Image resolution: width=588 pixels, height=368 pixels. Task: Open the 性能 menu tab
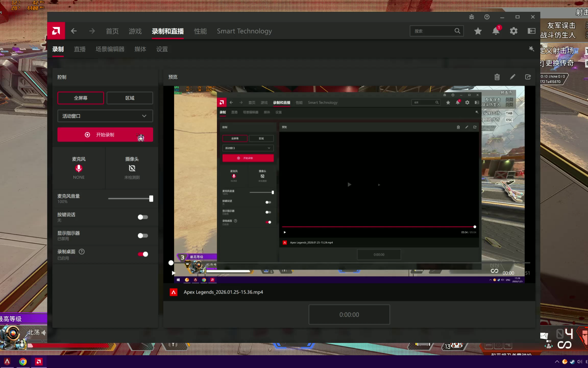point(200,31)
